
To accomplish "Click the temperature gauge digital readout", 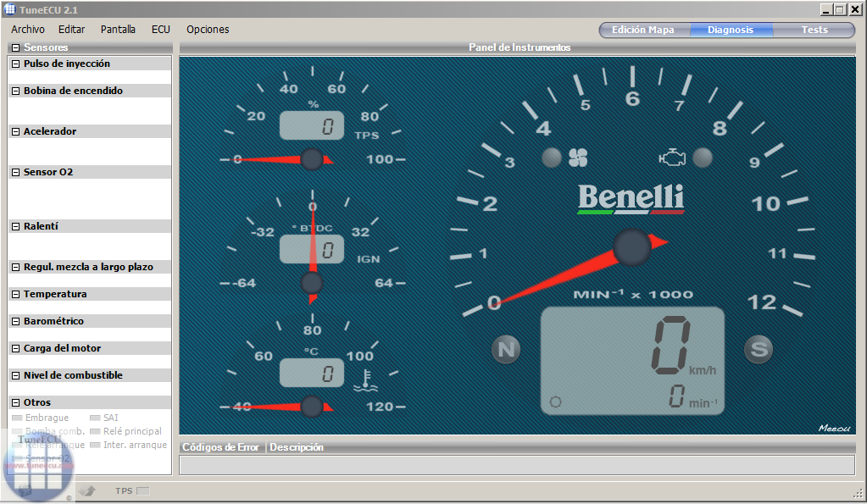I will point(312,373).
